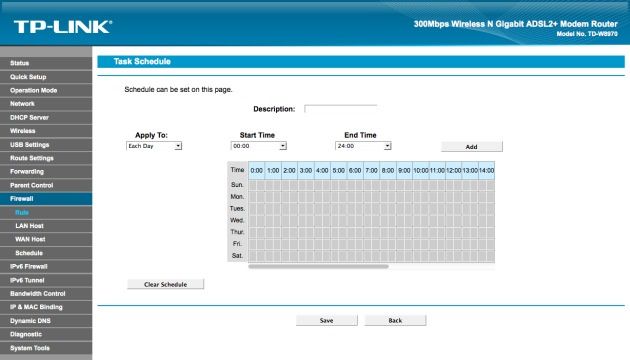Click the 5:00 time column header
The image size is (630, 360).
coord(339,170)
